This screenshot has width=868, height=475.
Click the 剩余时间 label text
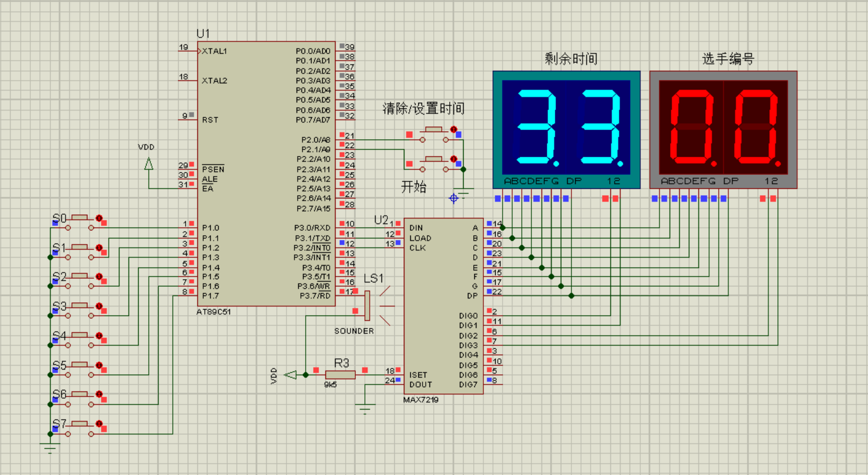[x=571, y=59]
